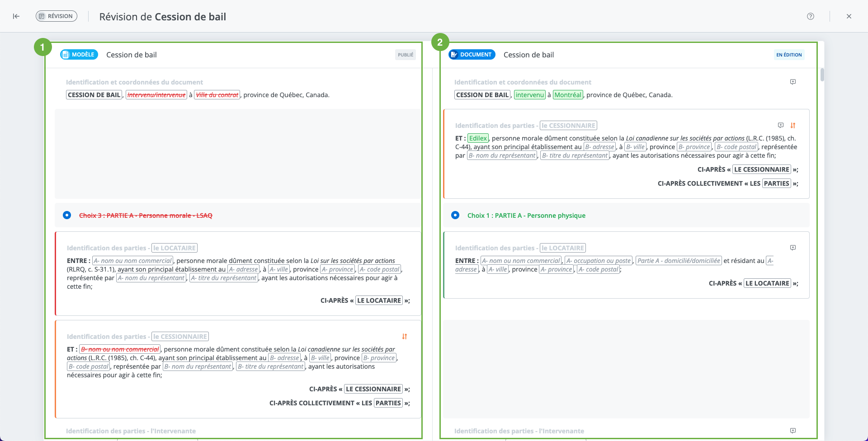
Task: Click swap arrows icon in model CESSIONNAIRE block
Action: pyautogui.click(x=405, y=336)
